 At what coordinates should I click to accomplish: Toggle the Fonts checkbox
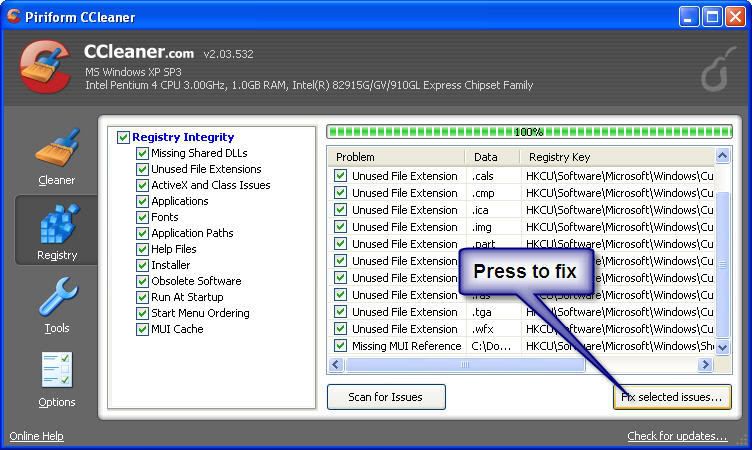click(x=142, y=217)
